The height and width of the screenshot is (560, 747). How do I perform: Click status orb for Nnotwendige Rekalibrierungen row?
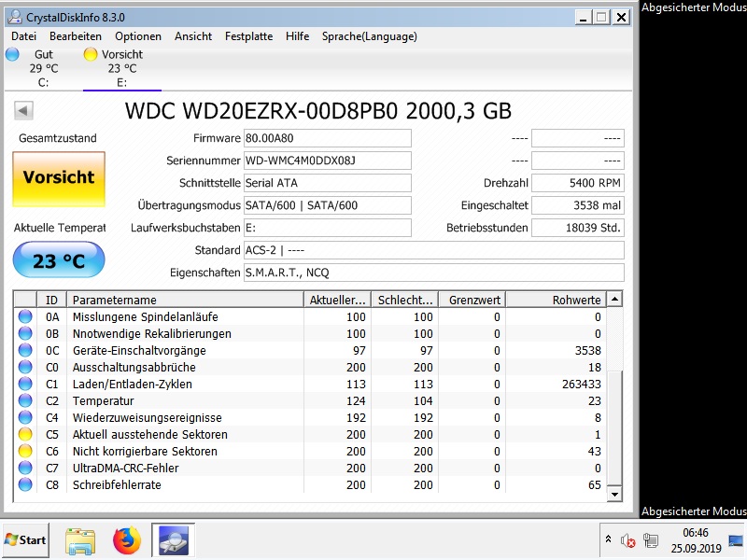[25, 333]
